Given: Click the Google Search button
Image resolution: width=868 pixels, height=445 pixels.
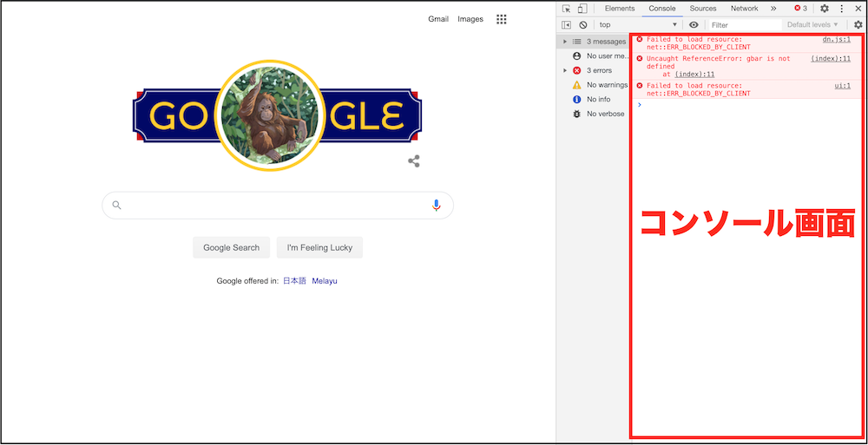Looking at the screenshot, I should coord(232,247).
